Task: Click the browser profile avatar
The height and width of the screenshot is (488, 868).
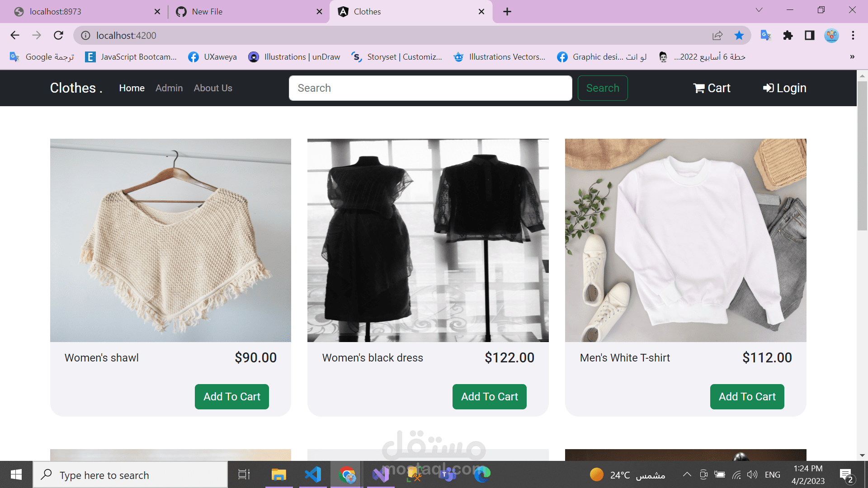Action: [832, 35]
